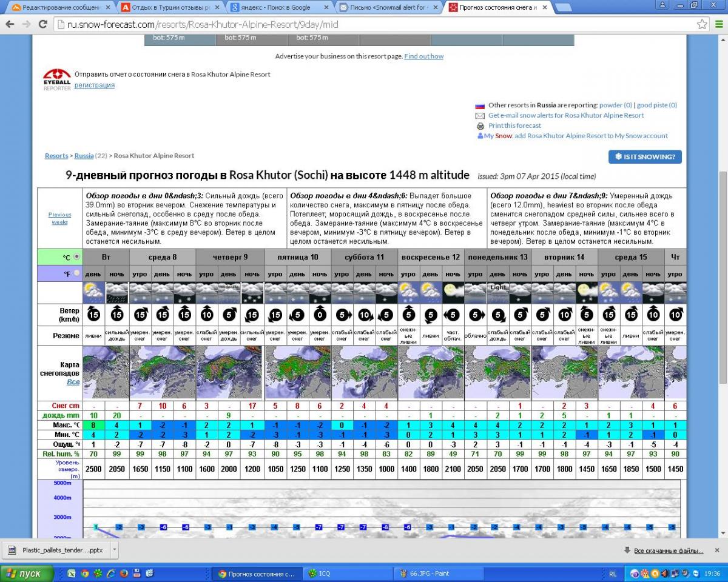
Task: Click the регистрация link
Action: [95, 85]
